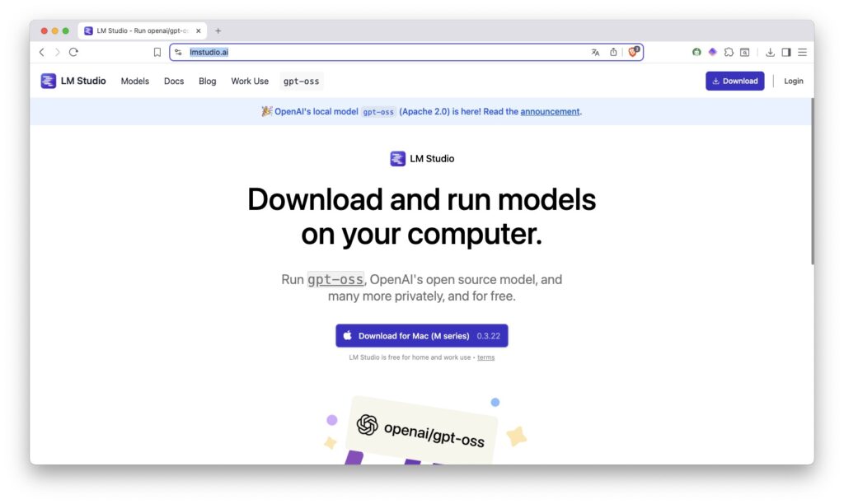The width and height of the screenshot is (844, 504).
Task: Open the extensions puzzle-piece icon
Action: coord(729,52)
